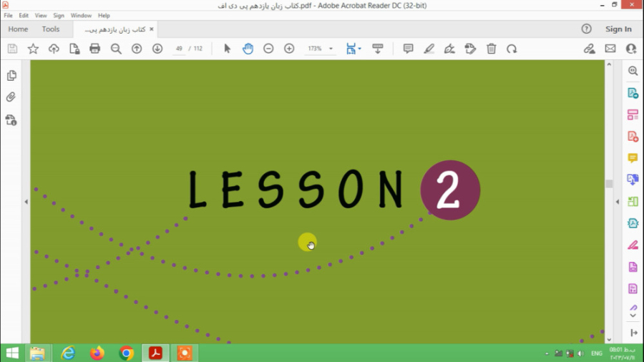The width and height of the screenshot is (644, 362).
Task: Open the Sign menu
Action: (x=59, y=15)
